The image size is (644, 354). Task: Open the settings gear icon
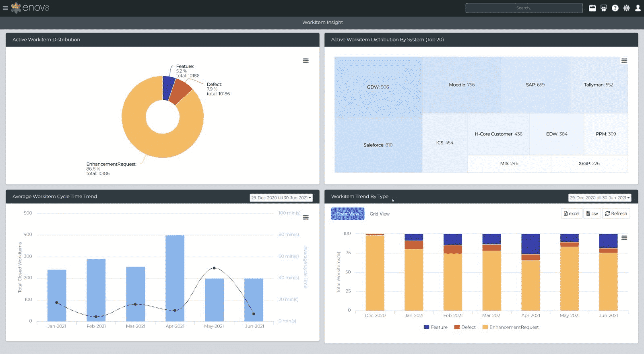[x=626, y=8]
